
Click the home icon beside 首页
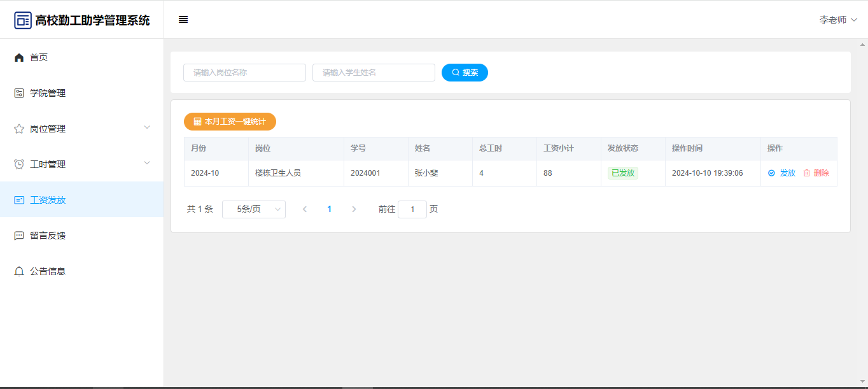[19, 57]
